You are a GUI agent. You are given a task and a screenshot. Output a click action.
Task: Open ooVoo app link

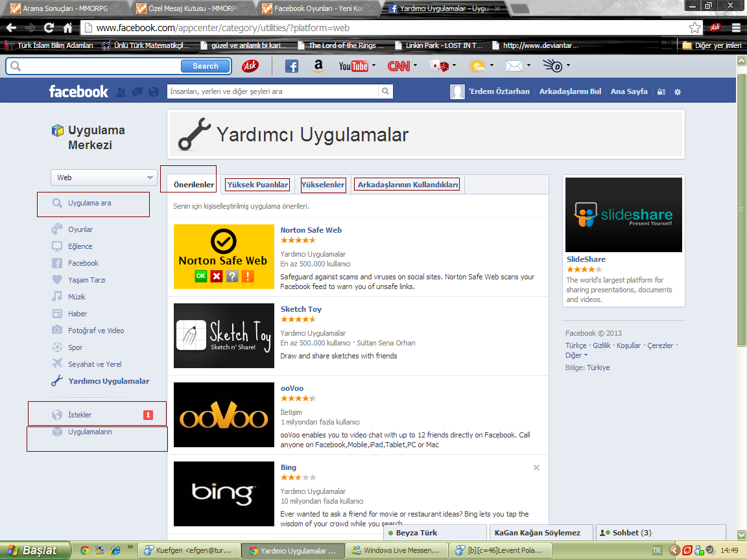click(x=292, y=388)
